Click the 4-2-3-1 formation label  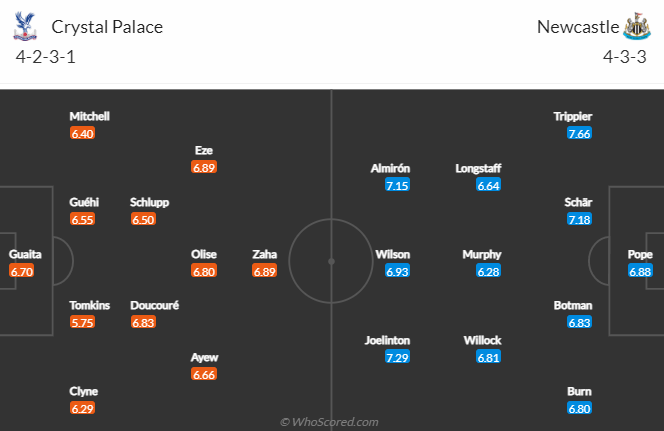coord(45,57)
